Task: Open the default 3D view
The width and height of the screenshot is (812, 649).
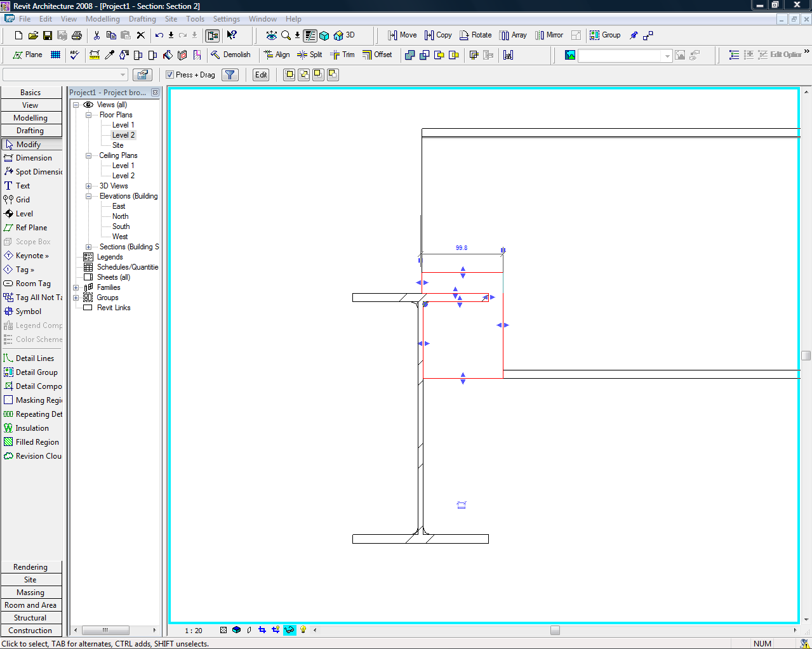Action: click(344, 36)
